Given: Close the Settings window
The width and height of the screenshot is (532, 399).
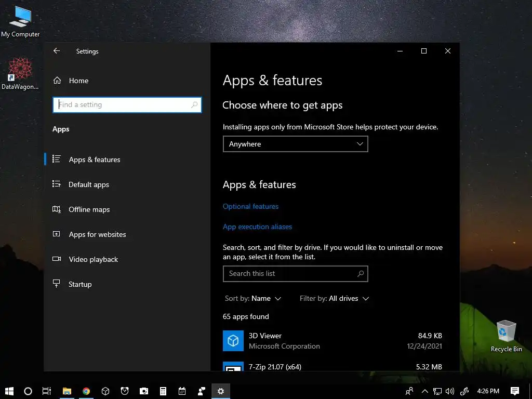Looking at the screenshot, I should tap(448, 51).
